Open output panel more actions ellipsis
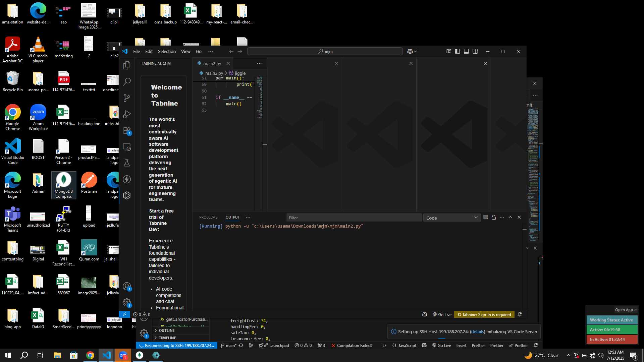 tap(502, 218)
